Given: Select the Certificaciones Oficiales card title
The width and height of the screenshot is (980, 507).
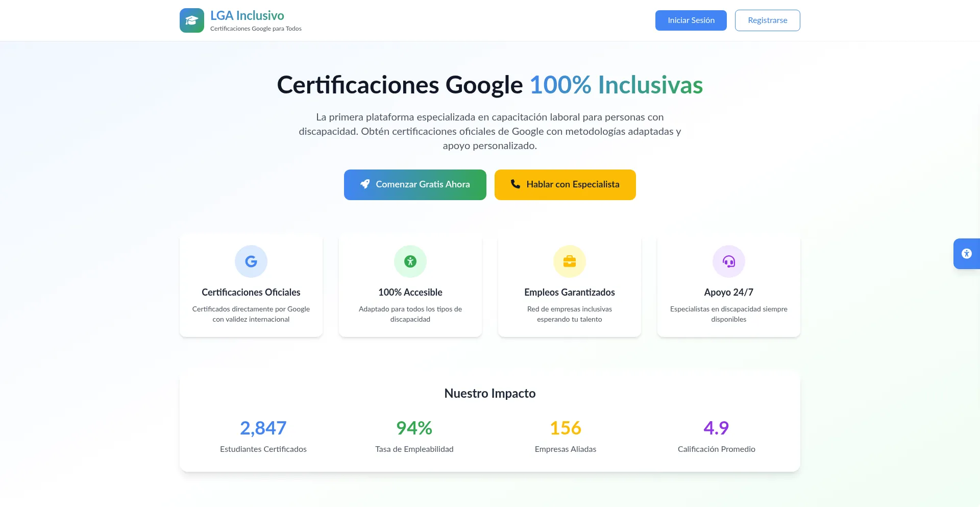Looking at the screenshot, I should point(251,293).
